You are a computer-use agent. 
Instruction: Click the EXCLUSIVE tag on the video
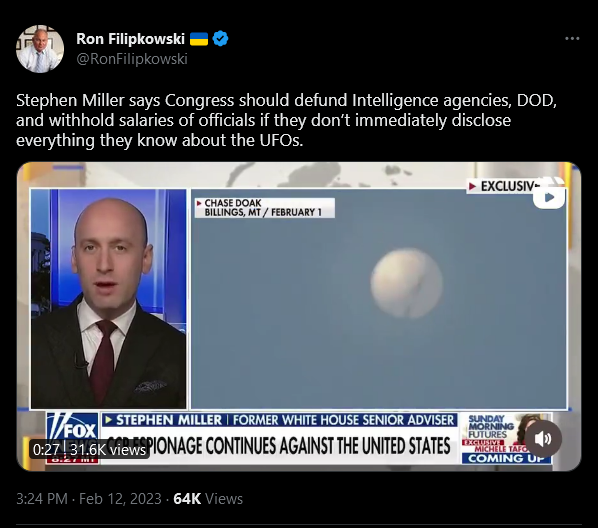pyautogui.click(x=505, y=186)
